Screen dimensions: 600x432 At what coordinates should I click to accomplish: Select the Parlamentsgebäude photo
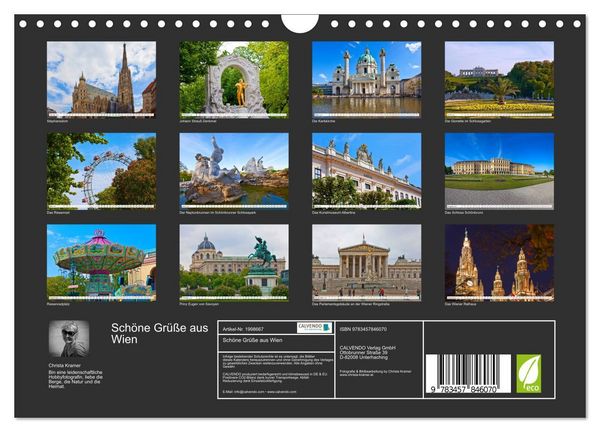click(x=367, y=262)
